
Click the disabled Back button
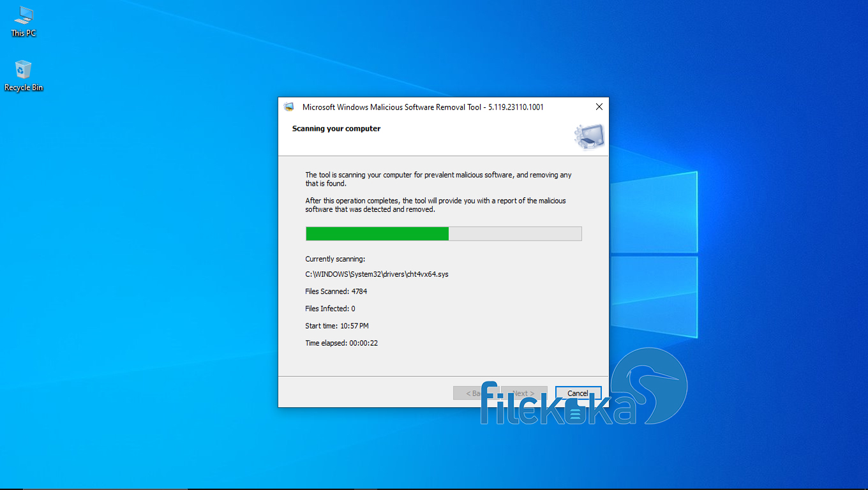[476, 393]
